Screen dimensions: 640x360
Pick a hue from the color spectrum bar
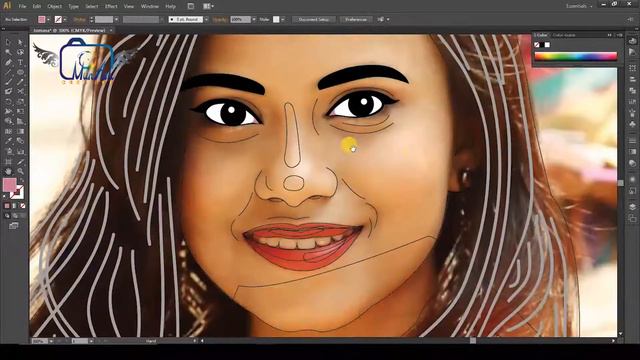pos(576,57)
